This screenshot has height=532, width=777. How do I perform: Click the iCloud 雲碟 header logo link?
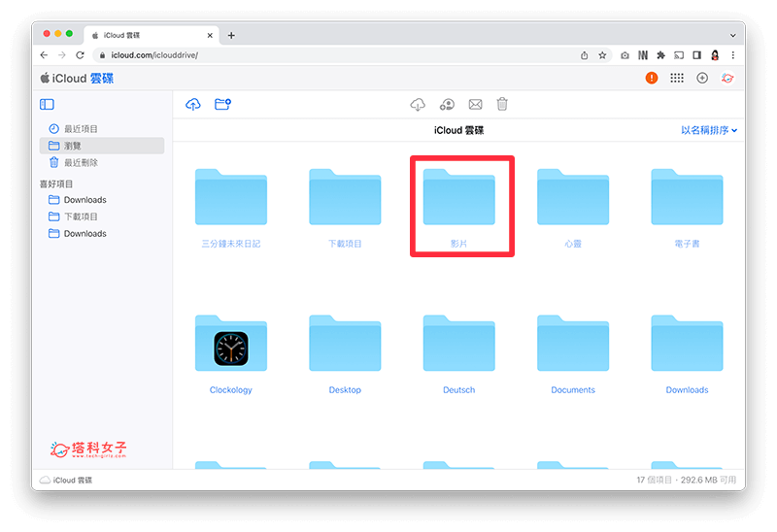(x=77, y=79)
